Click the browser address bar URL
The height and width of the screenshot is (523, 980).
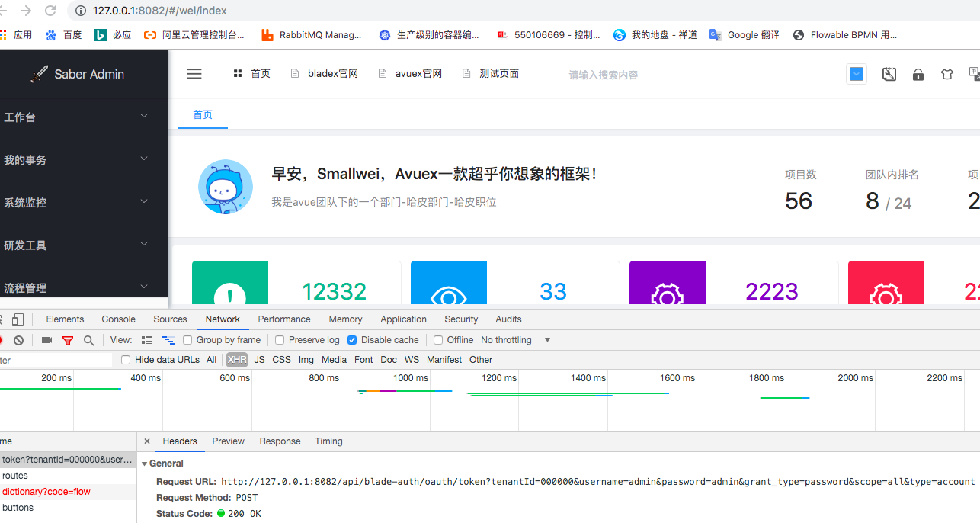tap(160, 11)
